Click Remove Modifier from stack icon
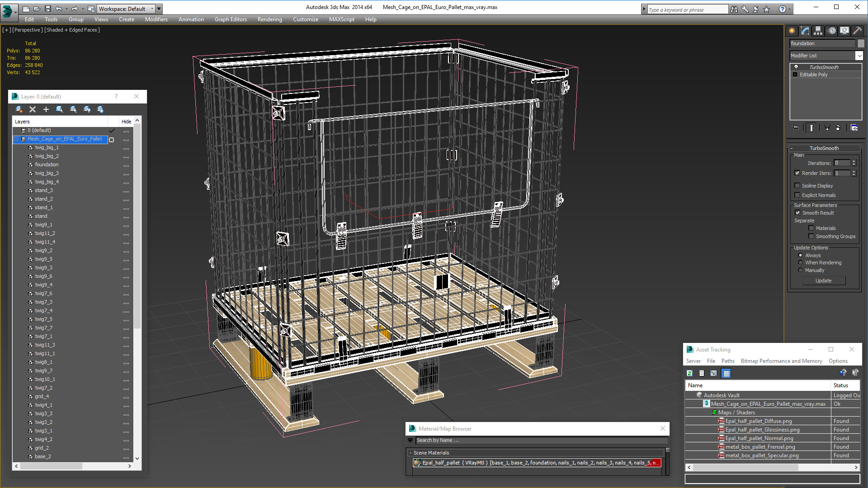The width and height of the screenshot is (868, 488). [x=838, y=128]
